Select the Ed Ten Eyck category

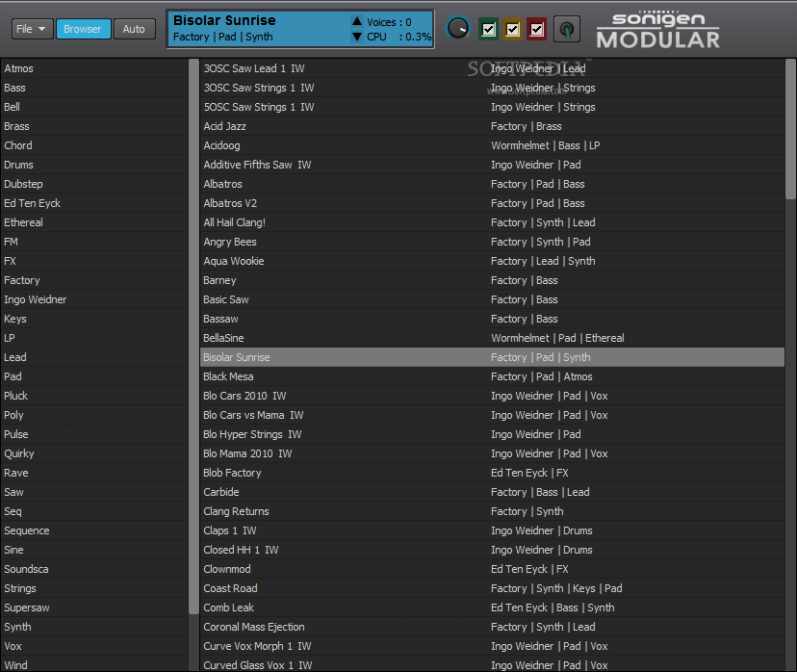pyautogui.click(x=94, y=203)
